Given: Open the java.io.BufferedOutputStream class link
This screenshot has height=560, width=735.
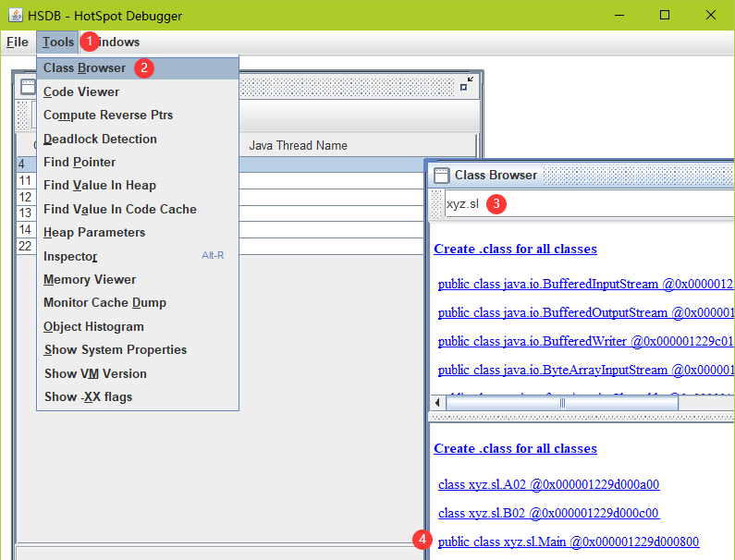Looking at the screenshot, I should click(x=585, y=313).
